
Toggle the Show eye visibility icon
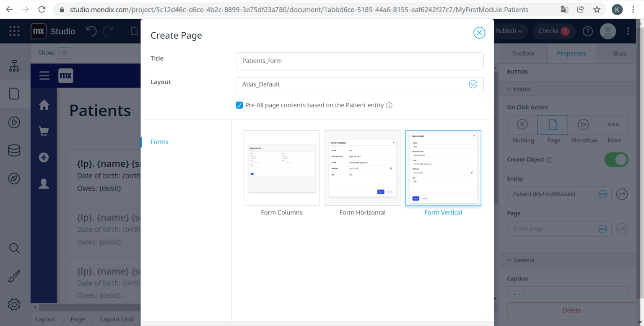(x=64, y=53)
